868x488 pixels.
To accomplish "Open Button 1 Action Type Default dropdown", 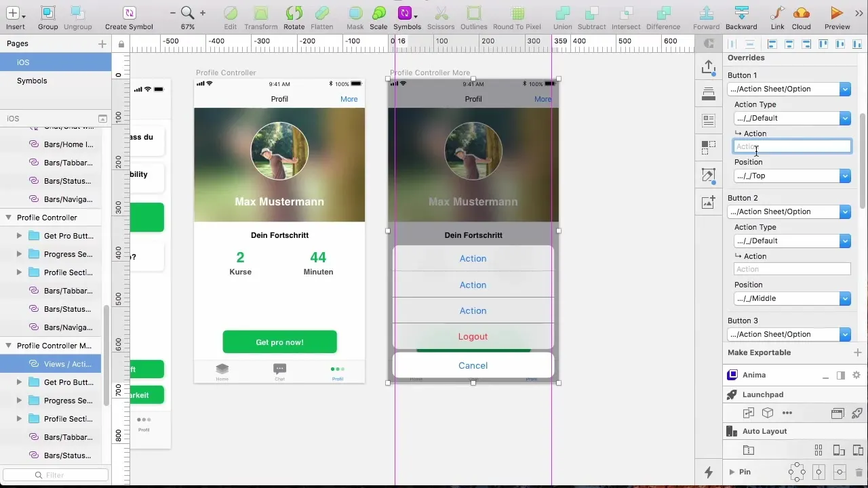I will pos(792,118).
